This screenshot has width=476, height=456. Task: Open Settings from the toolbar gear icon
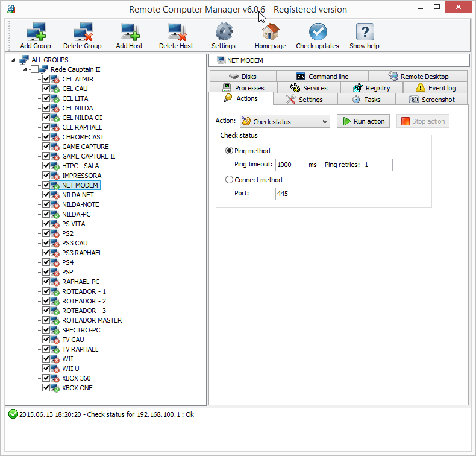point(224,31)
